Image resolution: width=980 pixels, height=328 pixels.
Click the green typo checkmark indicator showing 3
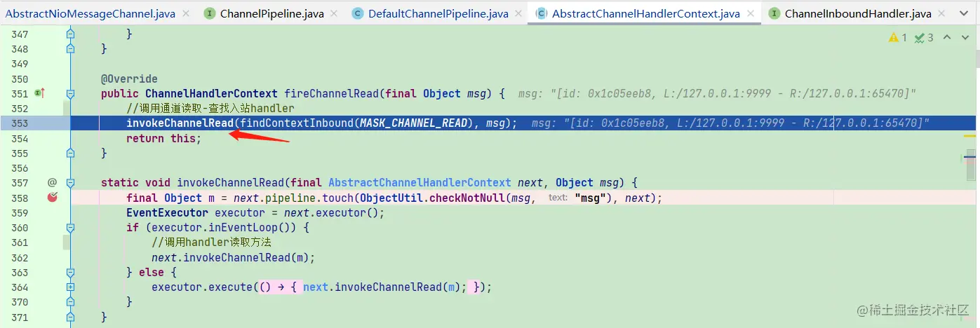click(x=924, y=38)
